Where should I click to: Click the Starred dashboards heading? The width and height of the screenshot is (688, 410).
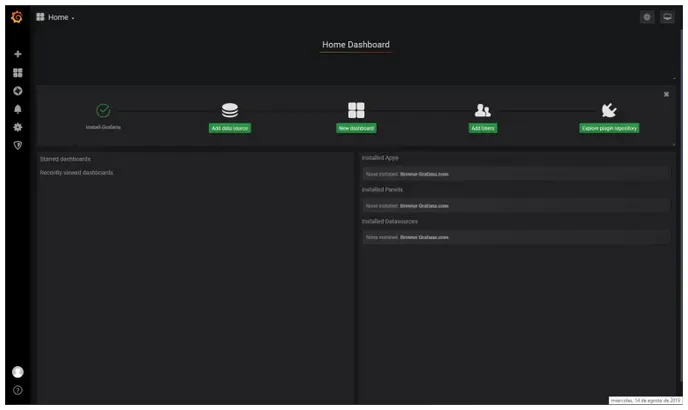pyautogui.click(x=65, y=159)
